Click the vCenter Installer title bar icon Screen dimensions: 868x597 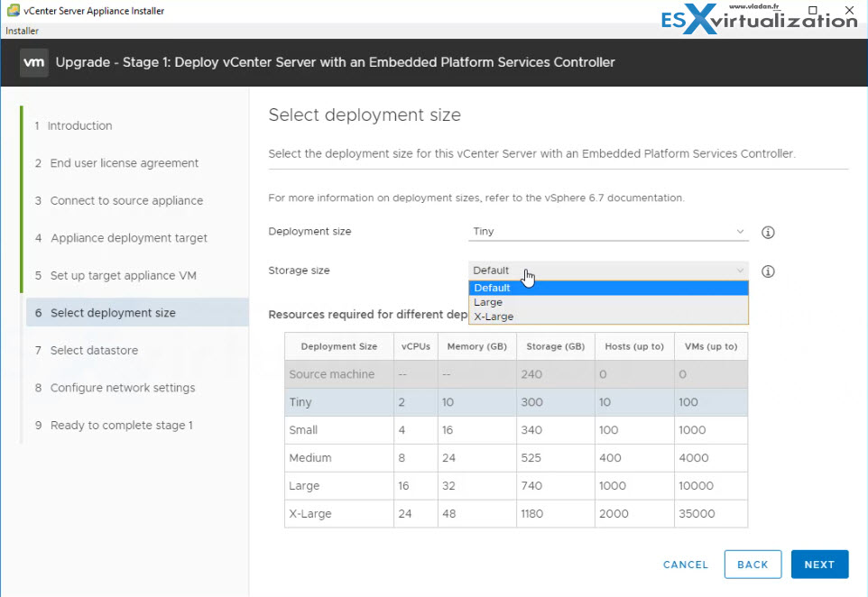tap(13, 11)
